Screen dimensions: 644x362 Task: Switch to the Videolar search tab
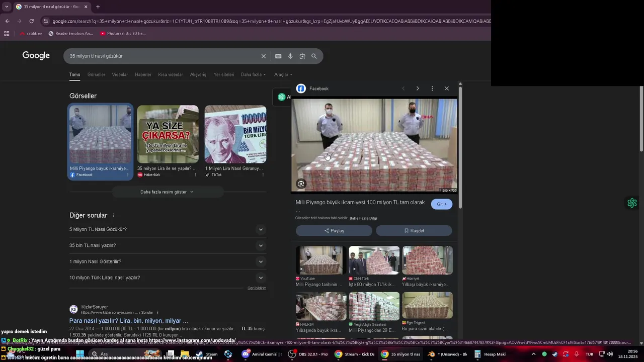coord(120,74)
